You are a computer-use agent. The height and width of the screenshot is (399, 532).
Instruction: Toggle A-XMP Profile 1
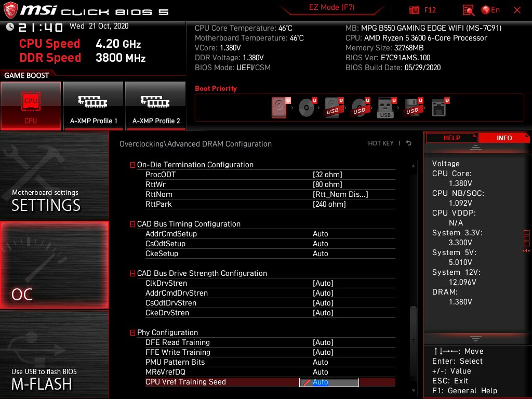(94, 106)
